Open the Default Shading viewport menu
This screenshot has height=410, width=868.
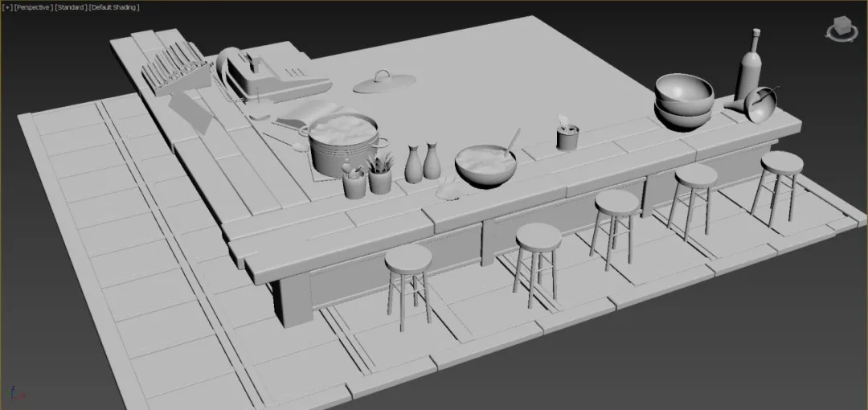(116, 7)
